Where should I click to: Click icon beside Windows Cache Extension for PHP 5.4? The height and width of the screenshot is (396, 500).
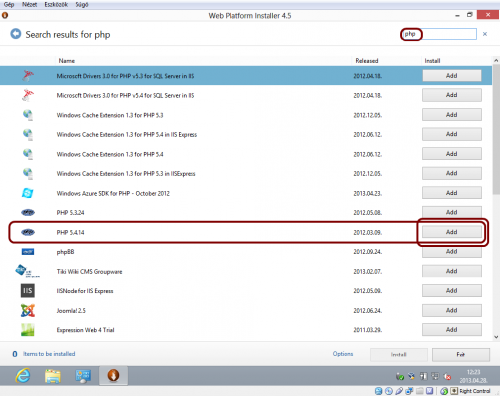point(28,154)
